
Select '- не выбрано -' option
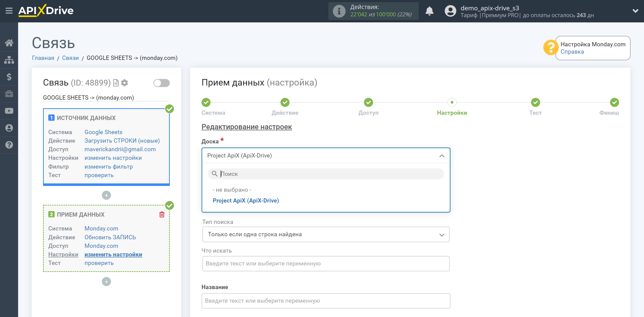pos(232,190)
